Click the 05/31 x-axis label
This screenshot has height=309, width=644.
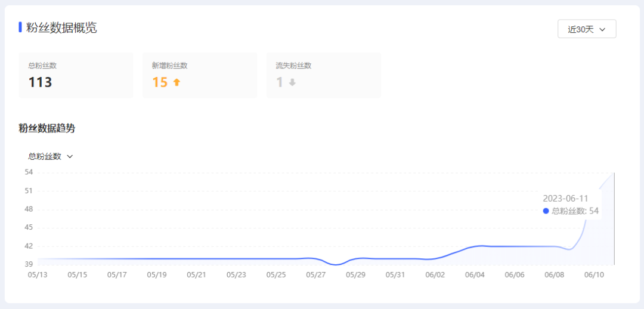395,274
